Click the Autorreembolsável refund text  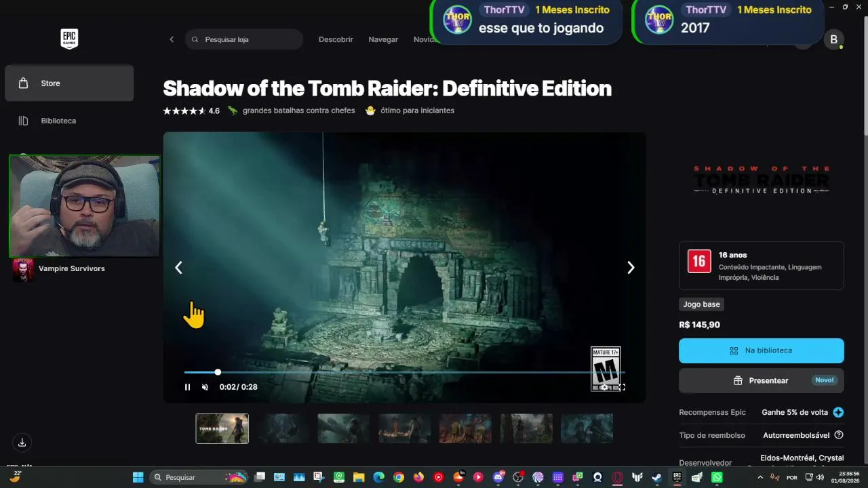click(x=796, y=435)
